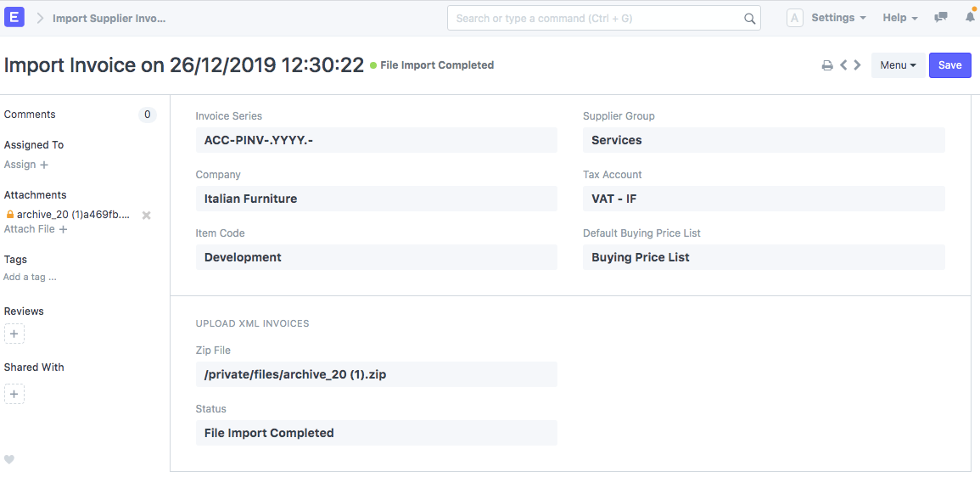Viewport: 980px width, 477px height.
Task: Click the Add a tag field
Action: tap(31, 277)
